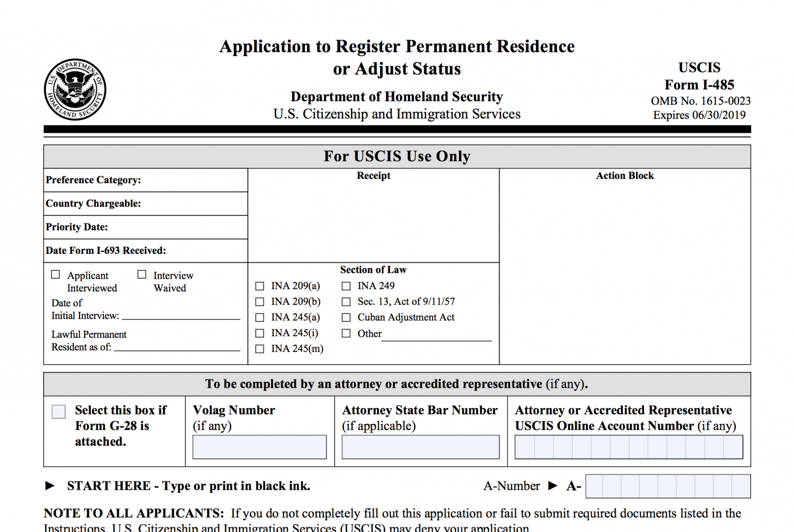Select the INA 209(b) checkbox

click(260, 301)
